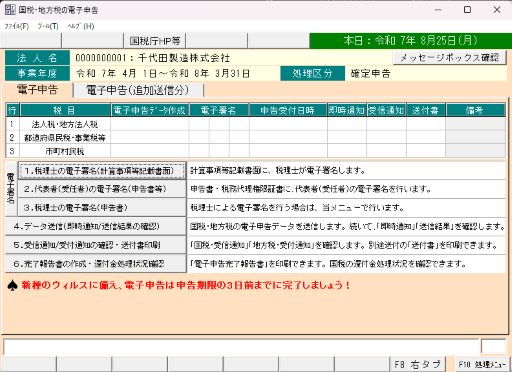This screenshot has width=512, height=372.
Task: Select step 2 代表者(受任者)の電子署名(申告書等)
Action: coord(102,189)
